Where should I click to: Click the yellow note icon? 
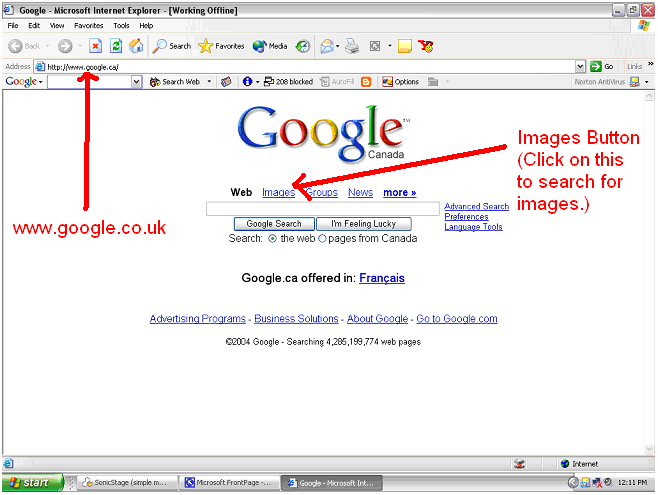[x=405, y=46]
